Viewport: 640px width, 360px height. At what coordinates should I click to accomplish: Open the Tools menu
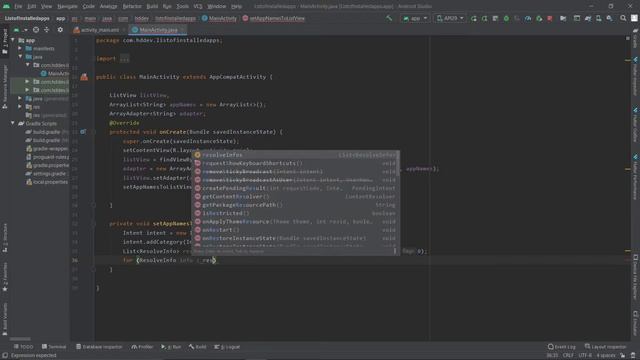(x=182, y=6)
